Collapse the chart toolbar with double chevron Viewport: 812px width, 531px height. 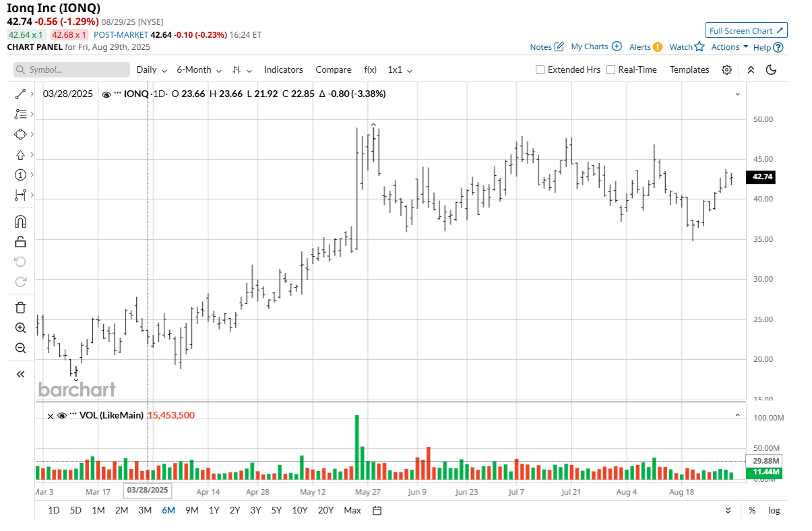(751, 70)
